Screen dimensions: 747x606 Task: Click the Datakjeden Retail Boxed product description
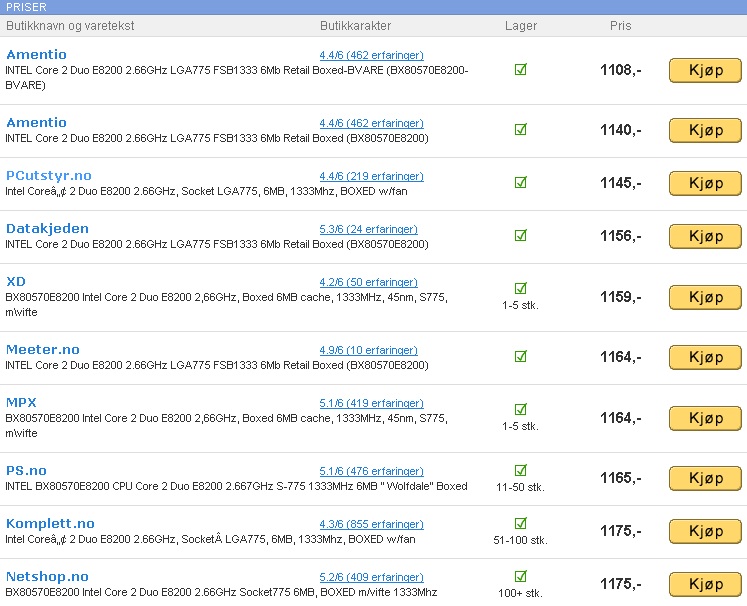point(217,244)
